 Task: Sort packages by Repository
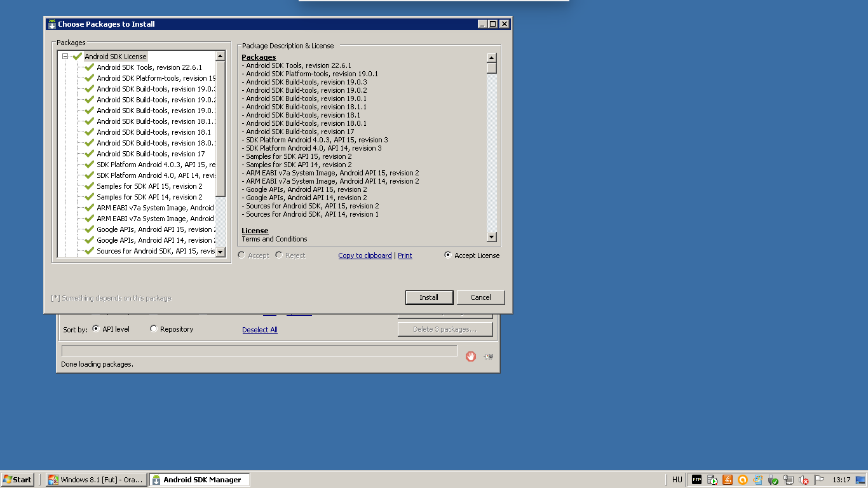(154, 329)
